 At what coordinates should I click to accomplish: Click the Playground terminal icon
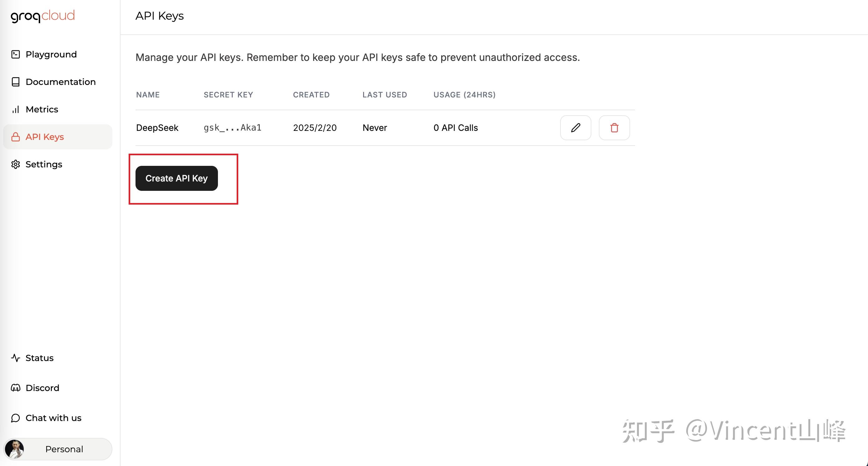click(16, 54)
